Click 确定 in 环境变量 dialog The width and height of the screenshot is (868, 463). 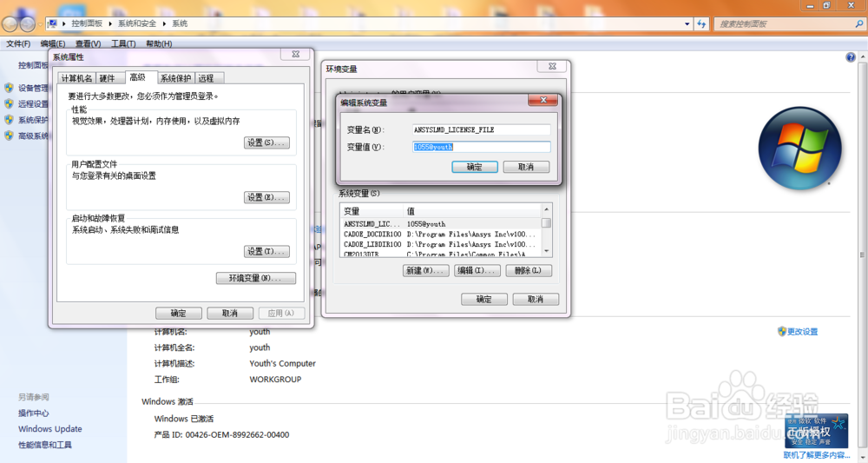483,299
